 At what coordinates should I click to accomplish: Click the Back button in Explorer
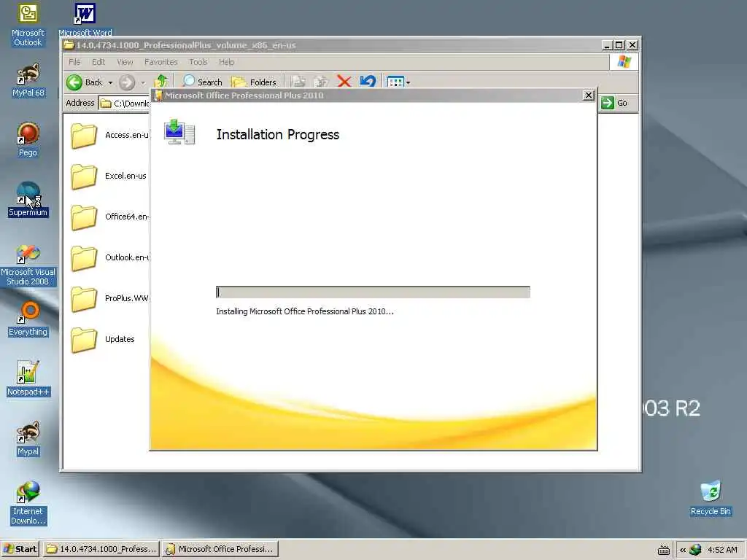(85, 82)
